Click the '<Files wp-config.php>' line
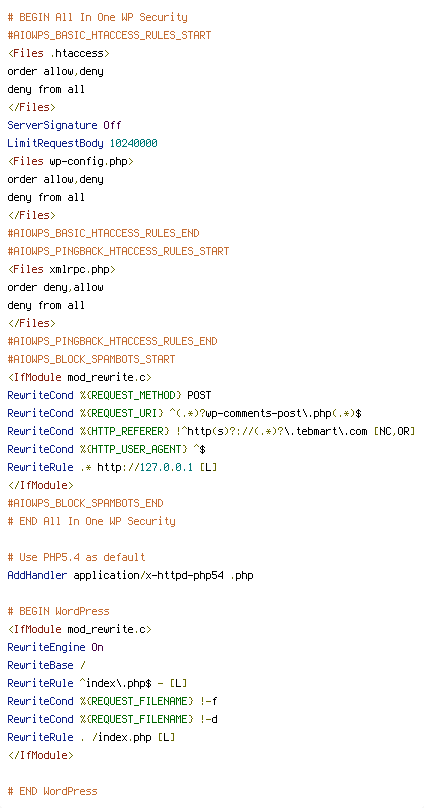This screenshot has height=808, width=424. [71, 161]
